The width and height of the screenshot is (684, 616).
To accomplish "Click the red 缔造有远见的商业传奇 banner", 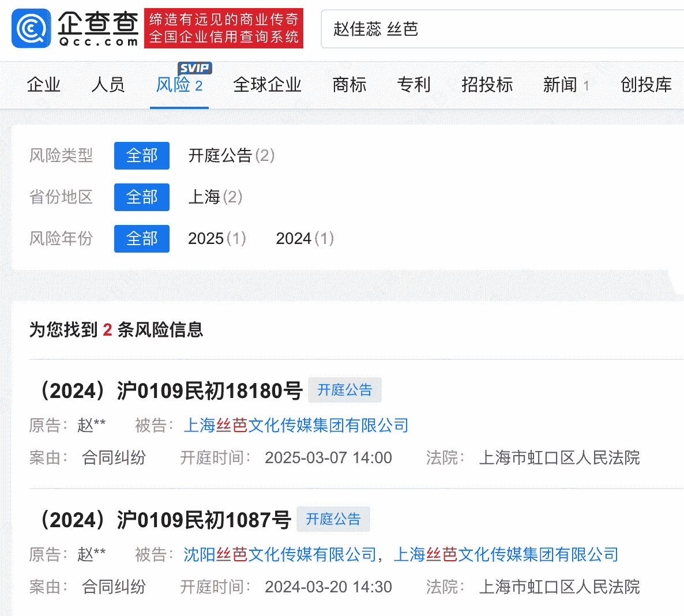I will pyautogui.click(x=223, y=28).
